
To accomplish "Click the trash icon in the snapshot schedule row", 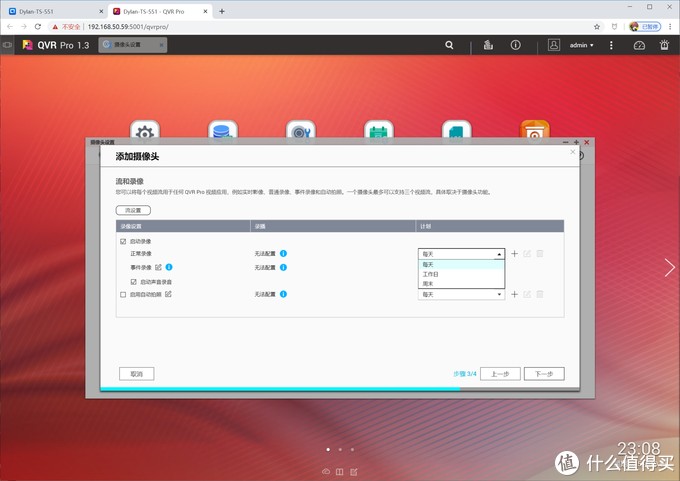I will click(x=540, y=294).
